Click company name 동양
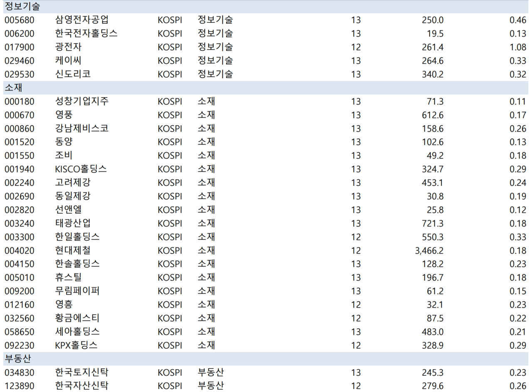 (64, 142)
